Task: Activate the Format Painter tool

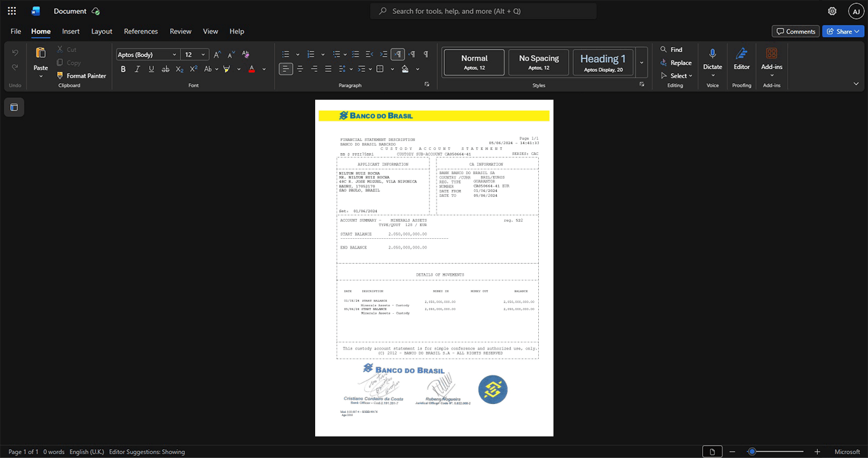Action: (x=81, y=76)
